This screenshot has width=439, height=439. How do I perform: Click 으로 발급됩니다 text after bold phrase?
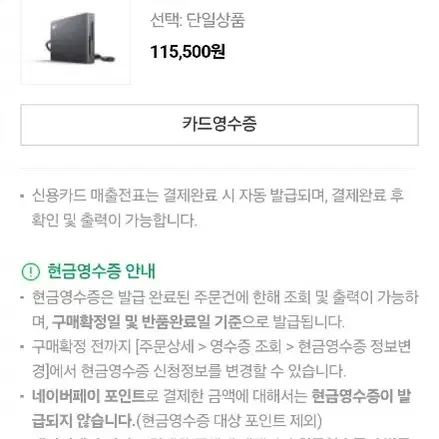[x=293, y=322]
